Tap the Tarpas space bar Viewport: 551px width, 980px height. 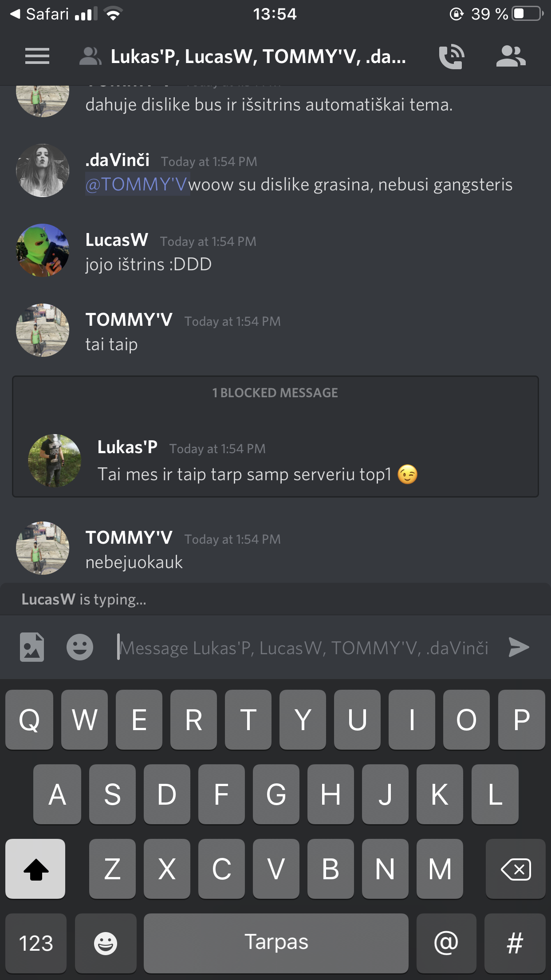click(x=276, y=943)
